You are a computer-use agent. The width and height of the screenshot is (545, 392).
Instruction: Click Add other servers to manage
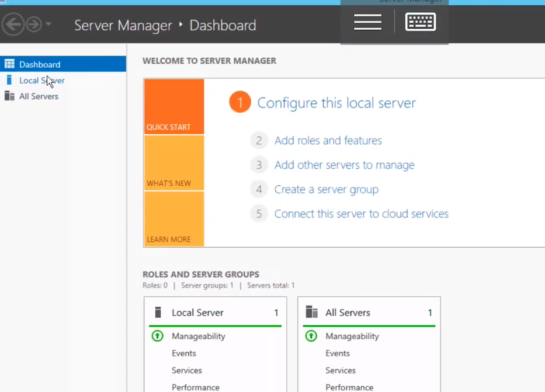click(x=344, y=165)
